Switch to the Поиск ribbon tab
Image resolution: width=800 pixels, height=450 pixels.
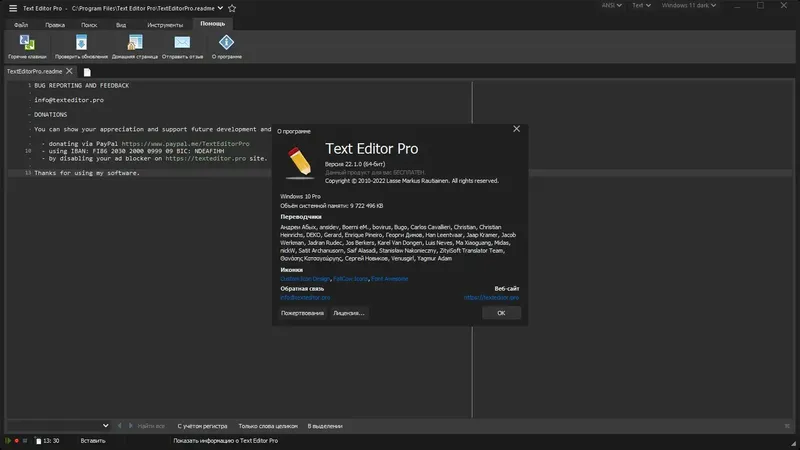89,25
